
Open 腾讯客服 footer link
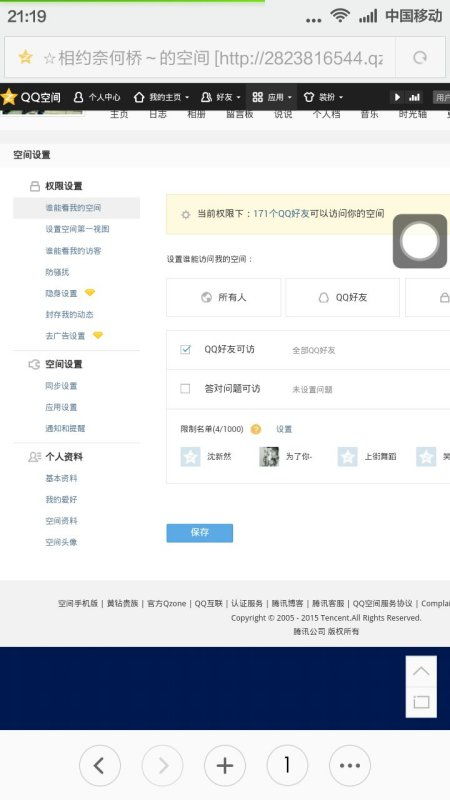point(328,604)
